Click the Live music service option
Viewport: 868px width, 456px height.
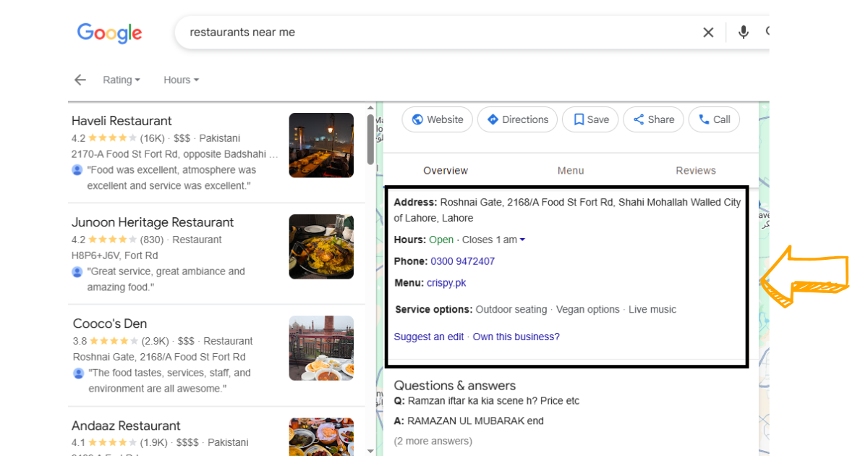pyautogui.click(x=652, y=309)
